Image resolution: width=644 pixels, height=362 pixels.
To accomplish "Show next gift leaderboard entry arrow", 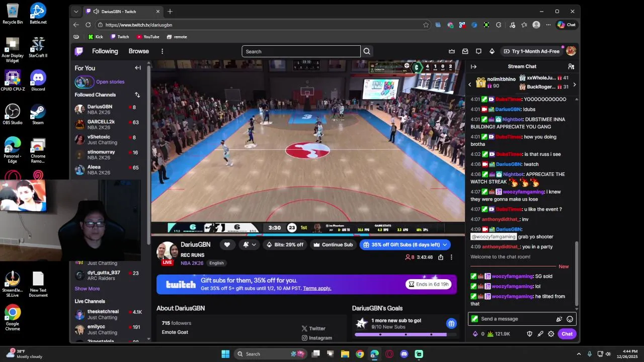I will (x=575, y=84).
